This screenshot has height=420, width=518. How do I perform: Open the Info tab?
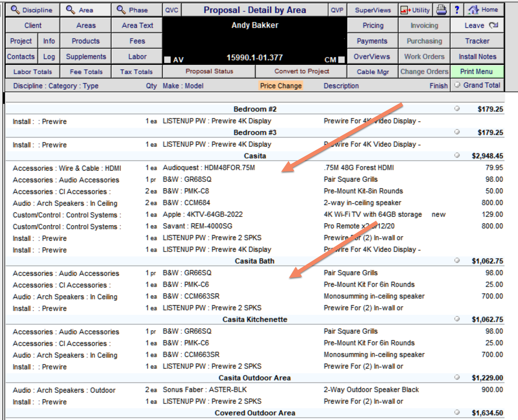tap(49, 41)
